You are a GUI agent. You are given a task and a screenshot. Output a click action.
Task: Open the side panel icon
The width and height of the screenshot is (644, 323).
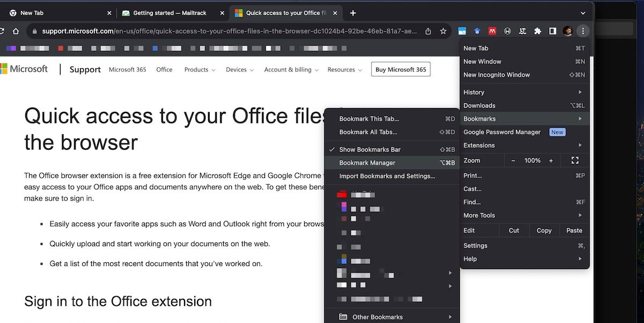552,31
